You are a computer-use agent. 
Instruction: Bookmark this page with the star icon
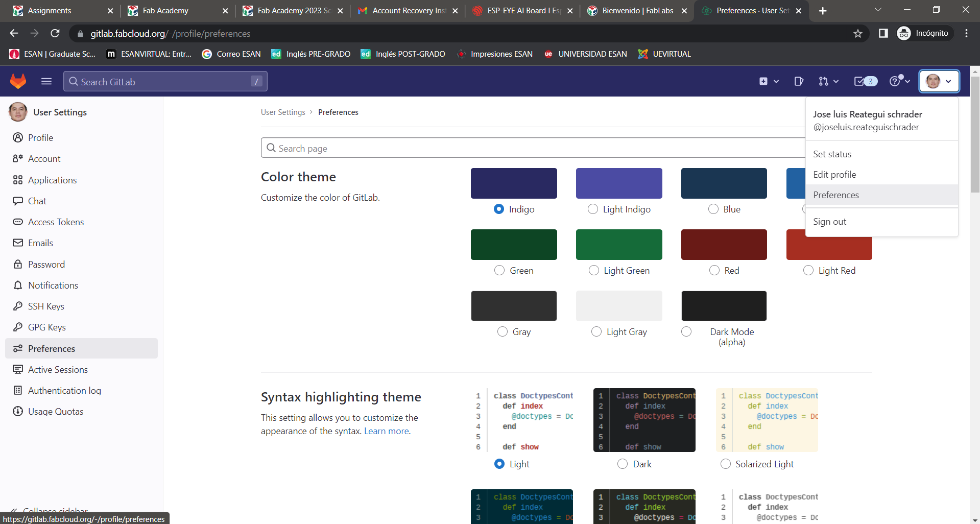click(857, 33)
